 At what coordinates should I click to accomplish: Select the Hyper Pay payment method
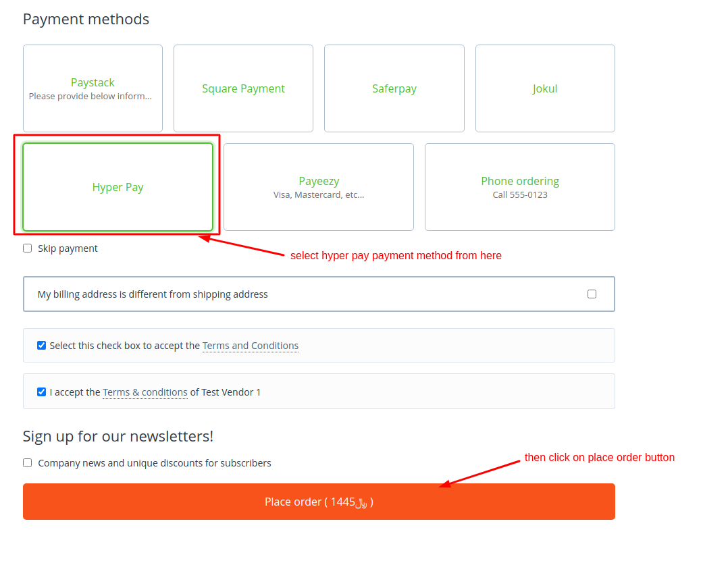[118, 187]
